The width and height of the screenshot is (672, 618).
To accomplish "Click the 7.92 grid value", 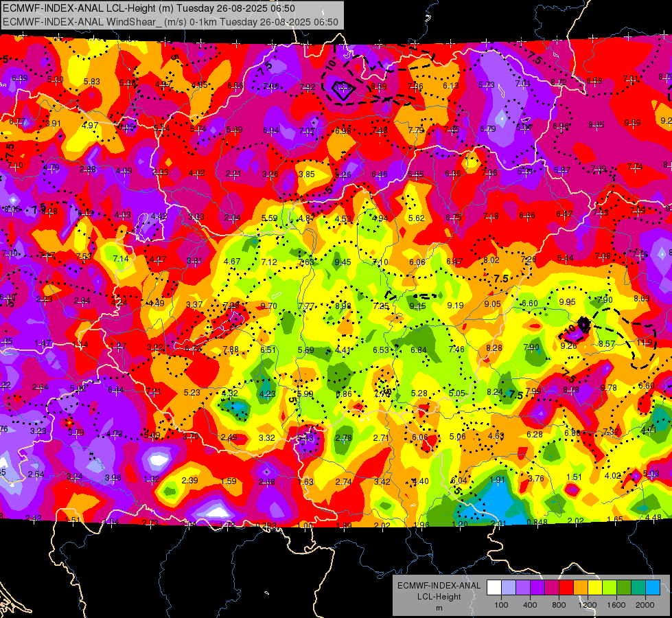I will 308,87.
